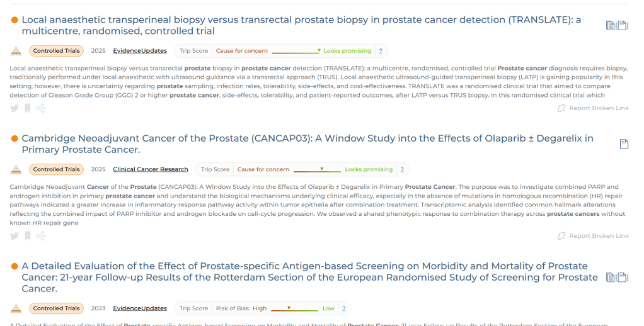This screenshot has width=644, height=326.
Task: Bookmark the CANCAP03 study result
Action: point(28,236)
